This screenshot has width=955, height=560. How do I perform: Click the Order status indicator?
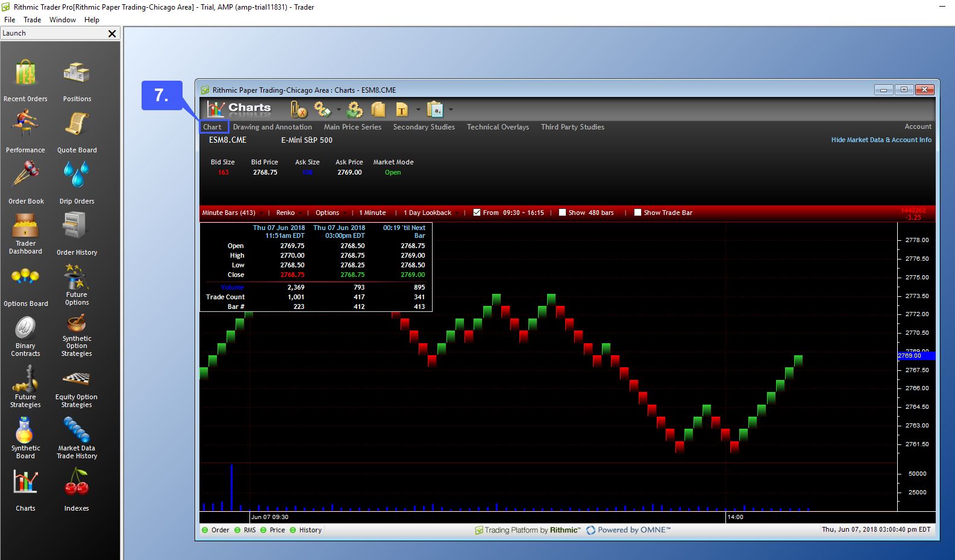(215, 530)
